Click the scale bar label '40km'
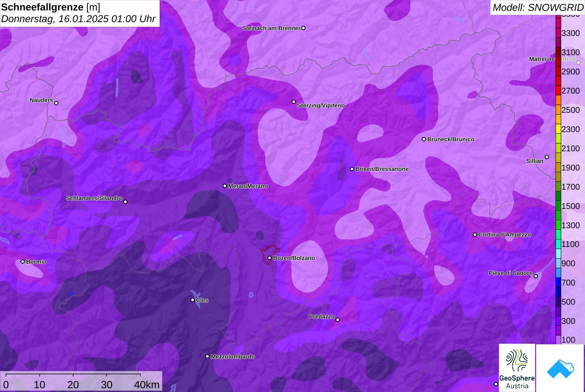 (147, 385)
